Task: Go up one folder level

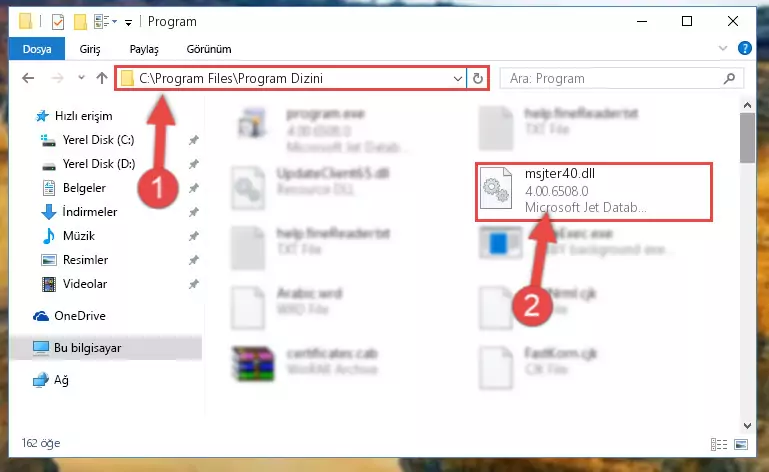Action: point(102,78)
